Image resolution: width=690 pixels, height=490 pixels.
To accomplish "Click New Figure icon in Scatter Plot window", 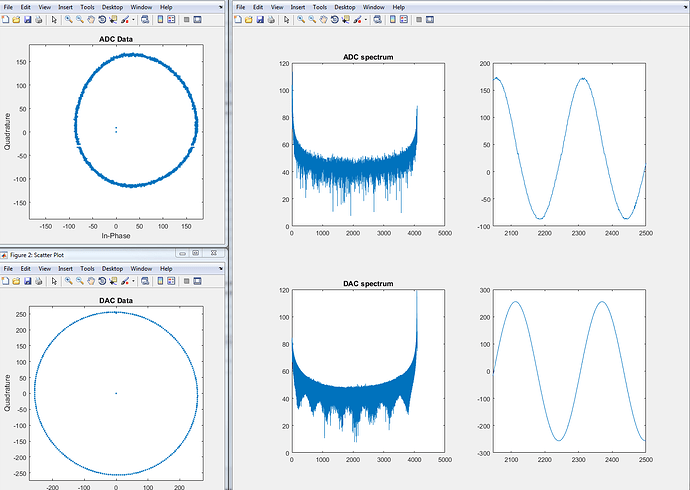I will click(5, 281).
